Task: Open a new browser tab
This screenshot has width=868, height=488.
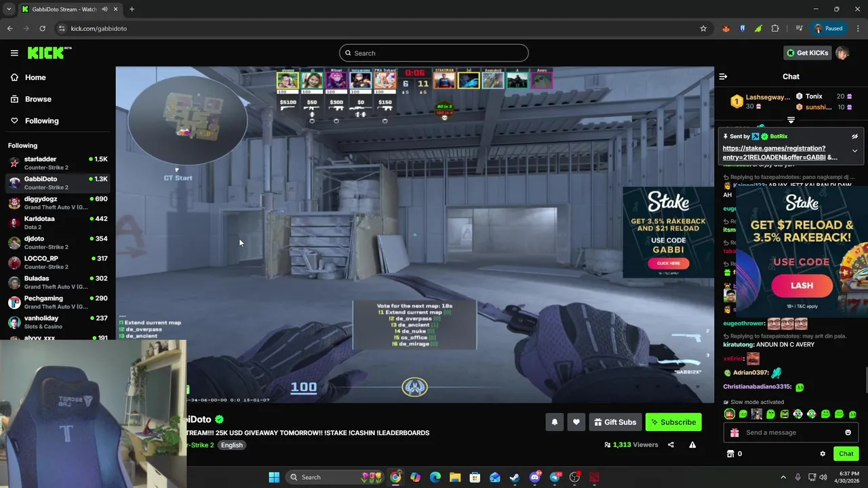Action: pos(132,9)
